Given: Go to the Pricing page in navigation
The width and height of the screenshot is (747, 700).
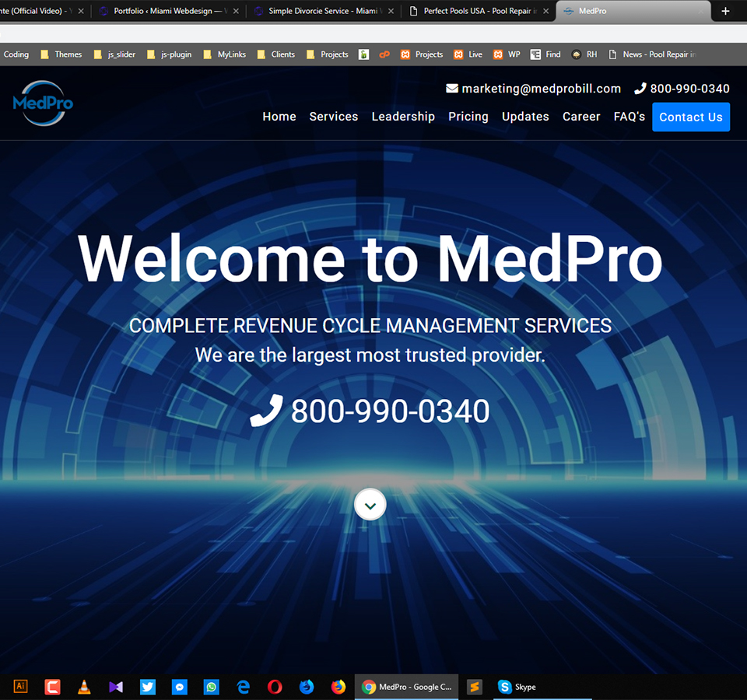Looking at the screenshot, I should tap(468, 117).
